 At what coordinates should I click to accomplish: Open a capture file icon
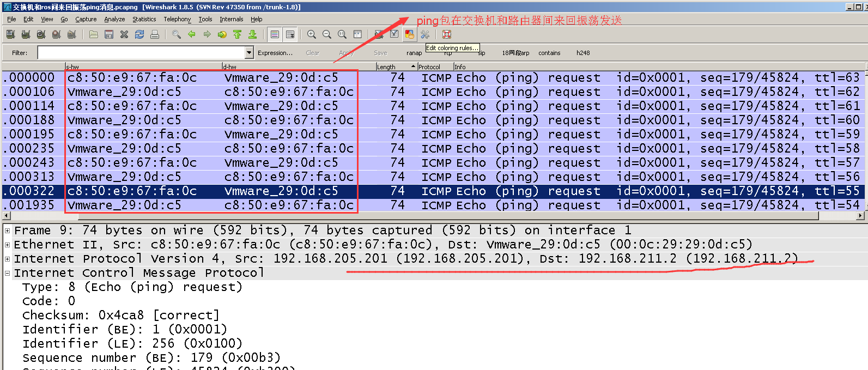coord(94,34)
